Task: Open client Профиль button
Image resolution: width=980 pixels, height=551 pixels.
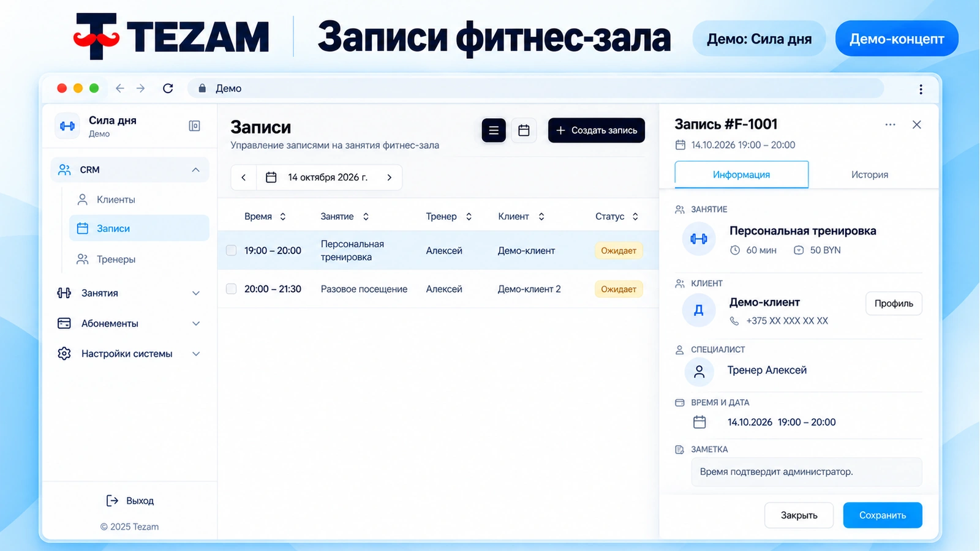Action: point(894,304)
